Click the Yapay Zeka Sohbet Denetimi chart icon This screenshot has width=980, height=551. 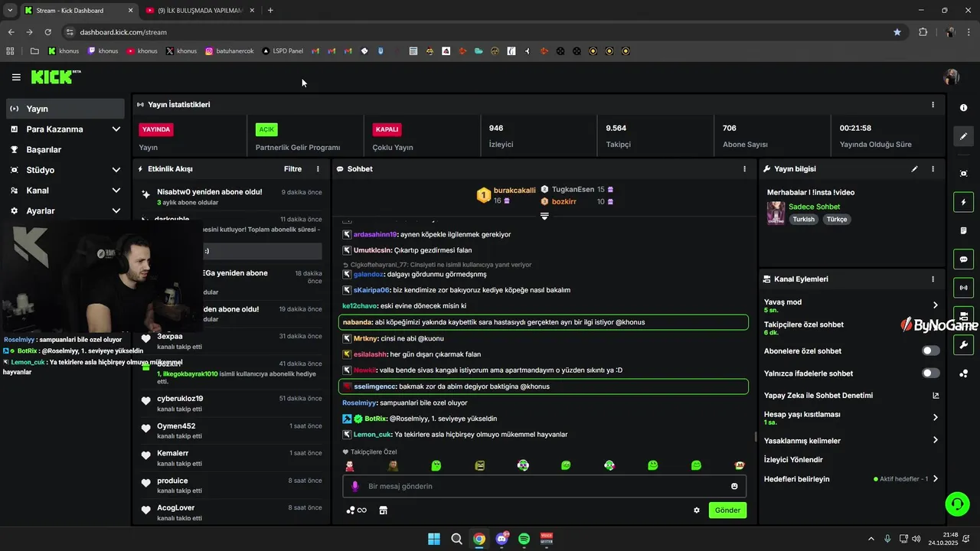pos(936,396)
